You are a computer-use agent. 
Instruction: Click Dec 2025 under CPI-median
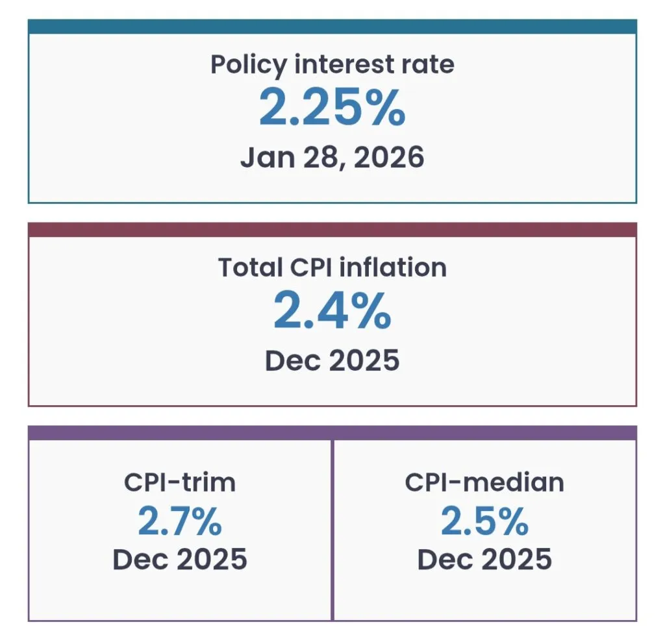click(484, 559)
